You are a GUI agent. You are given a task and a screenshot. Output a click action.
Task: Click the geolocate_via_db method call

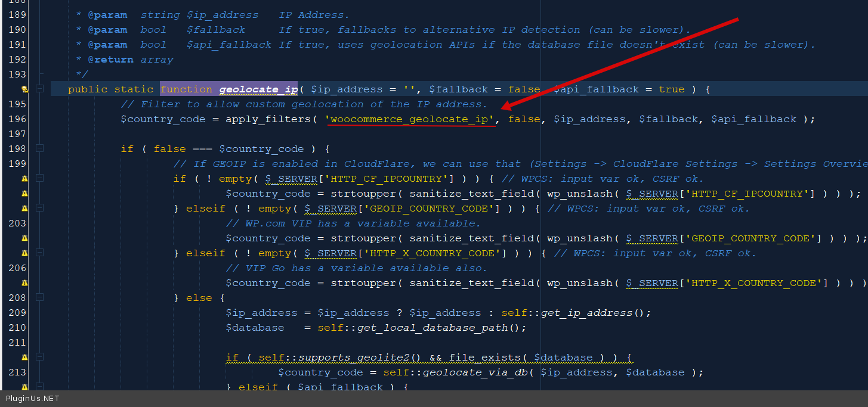479,372
